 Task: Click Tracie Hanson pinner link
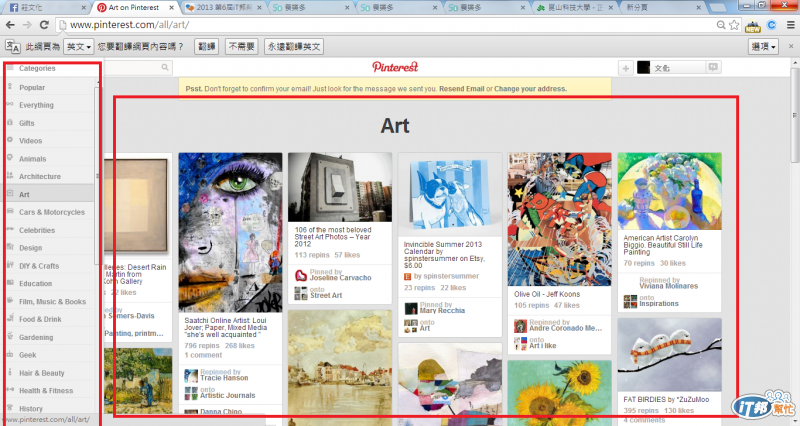coord(224,378)
